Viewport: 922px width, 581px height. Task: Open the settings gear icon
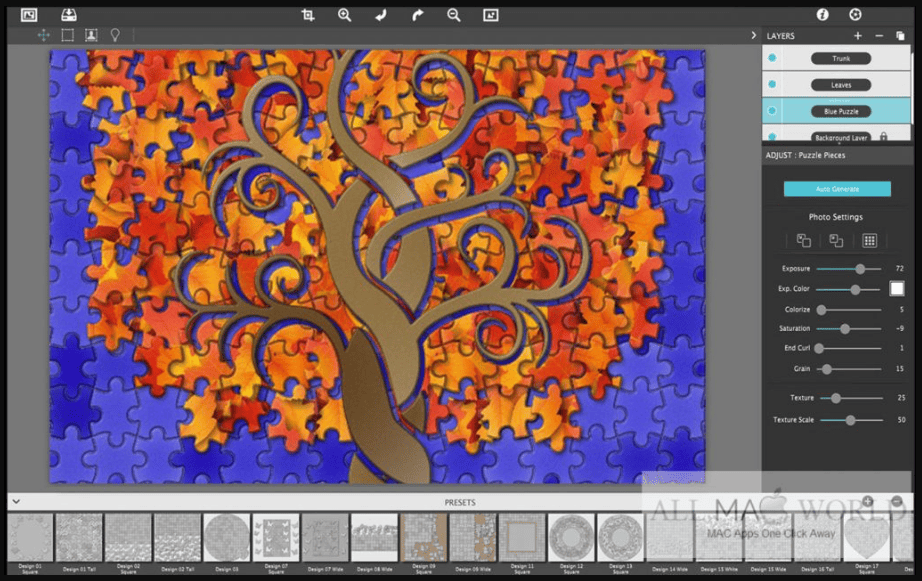click(x=855, y=15)
